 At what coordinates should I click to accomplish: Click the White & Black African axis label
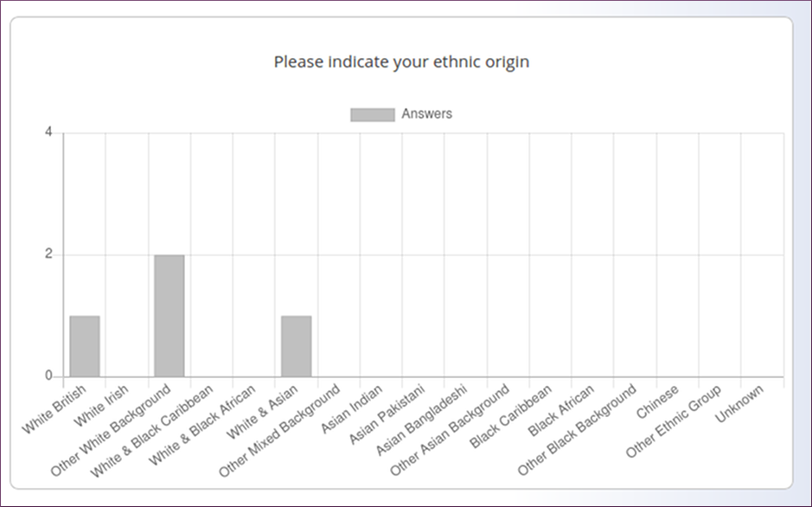click(202, 425)
